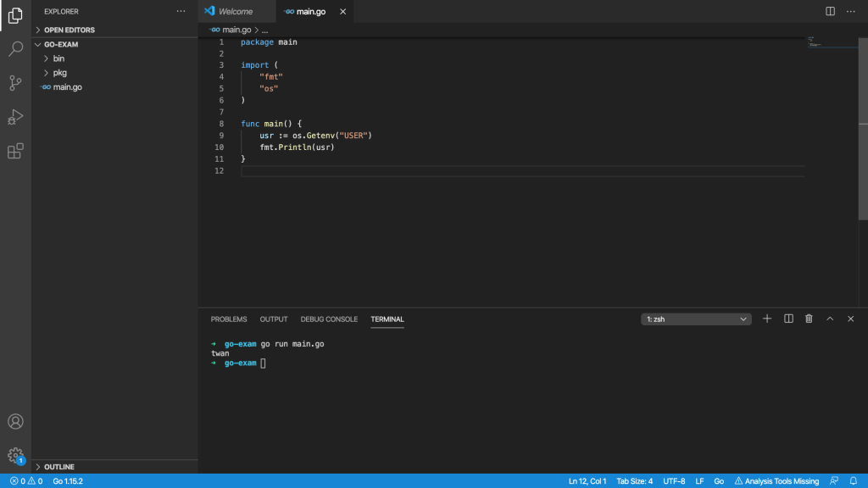Toggle split terminal layout
The height and width of the screenshot is (488, 868).
point(788,319)
